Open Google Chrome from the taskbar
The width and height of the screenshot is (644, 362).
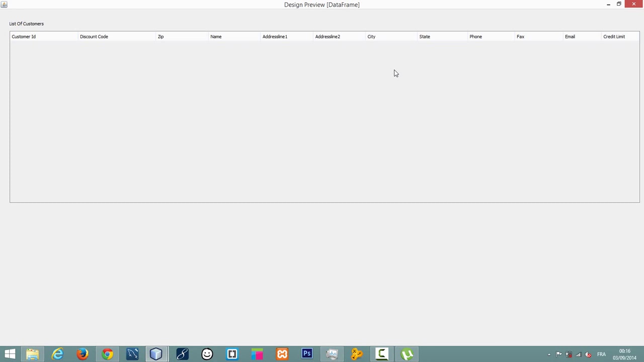[107, 354]
